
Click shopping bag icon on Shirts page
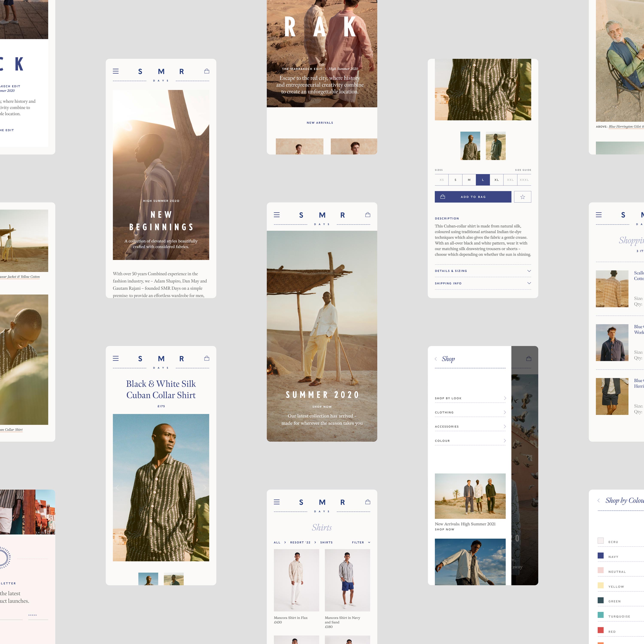point(368,502)
